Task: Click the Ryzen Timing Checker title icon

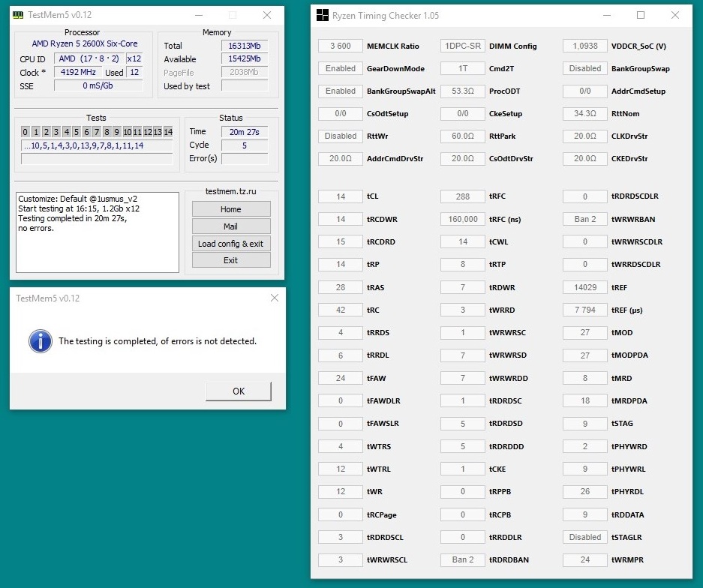Action: 322,16
